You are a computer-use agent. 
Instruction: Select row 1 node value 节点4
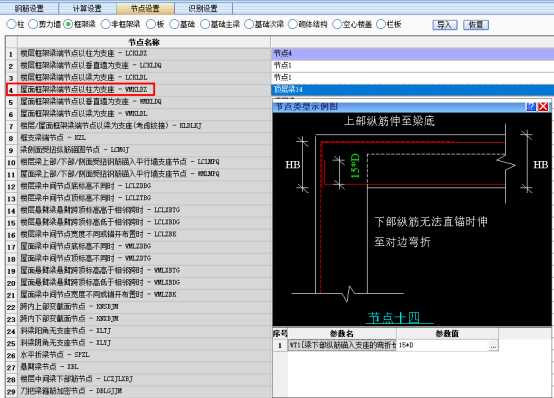(412, 53)
